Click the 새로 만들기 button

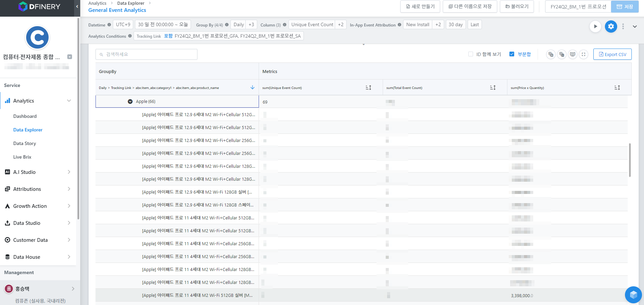coord(420,6)
